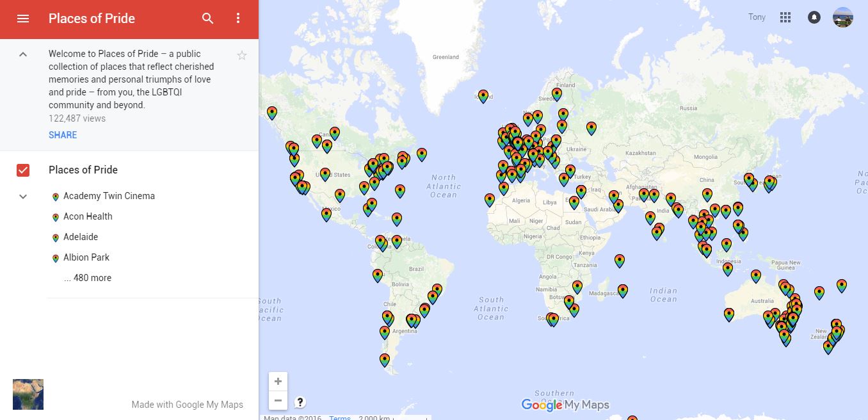Click the pin near Madagascar

623,291
